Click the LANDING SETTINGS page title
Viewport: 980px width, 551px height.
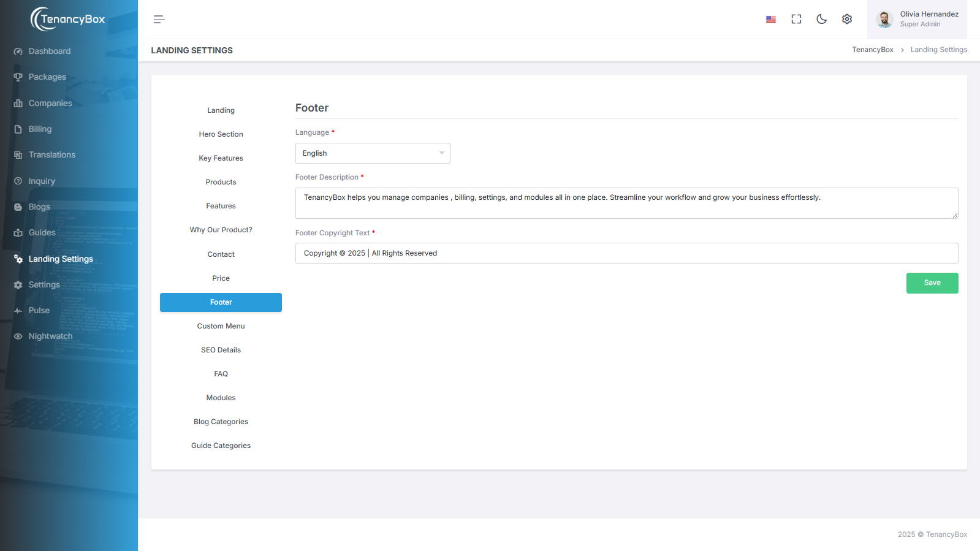[192, 50]
